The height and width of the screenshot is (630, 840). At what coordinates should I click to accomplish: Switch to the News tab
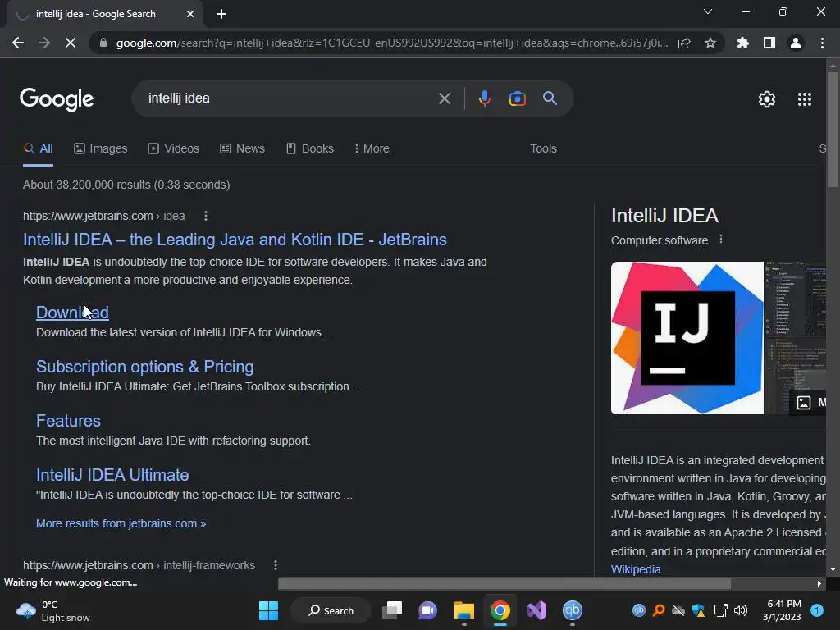tap(242, 148)
